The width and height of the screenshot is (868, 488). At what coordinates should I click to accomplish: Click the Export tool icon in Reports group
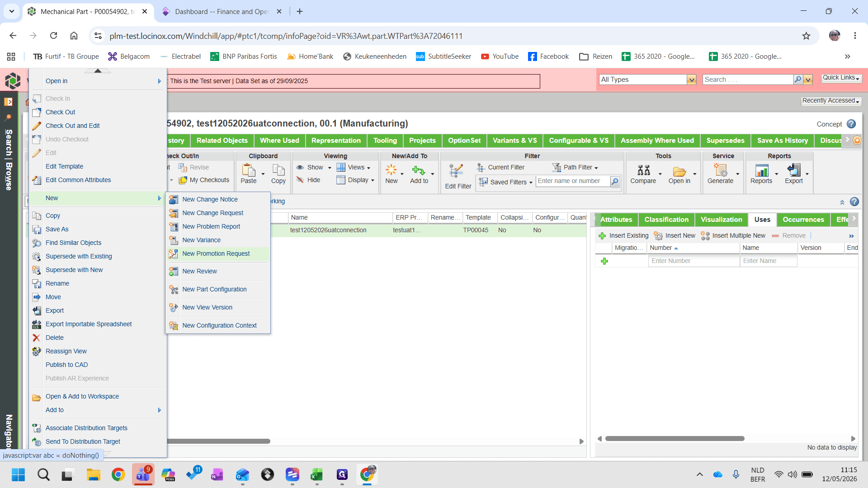[x=793, y=170]
